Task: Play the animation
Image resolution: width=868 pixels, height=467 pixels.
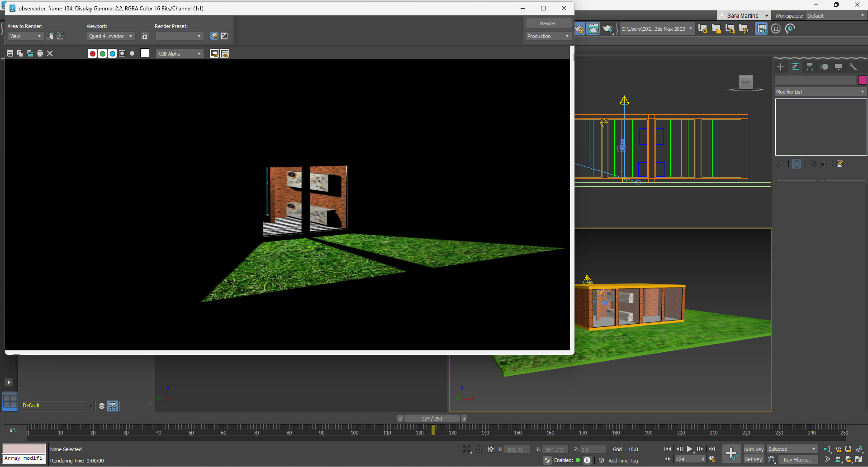Action: pyautogui.click(x=689, y=449)
